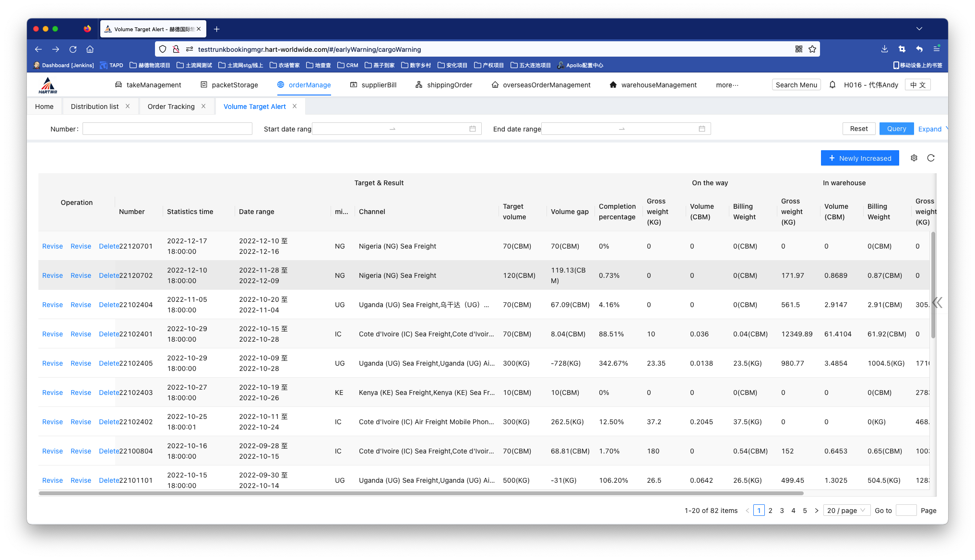This screenshot has height=560, width=975.
Task: Click the table settings gear icon
Action: coord(914,158)
